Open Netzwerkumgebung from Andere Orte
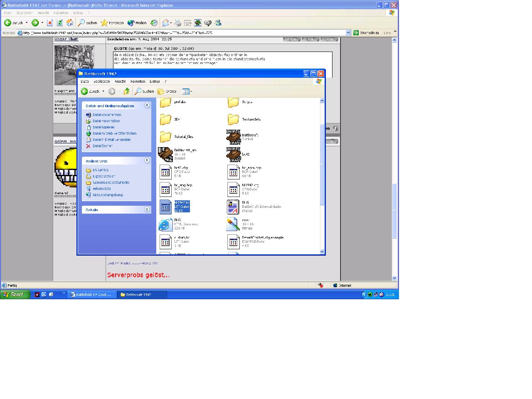Image resolution: width=532 pixels, height=399 pixels. 108,195
